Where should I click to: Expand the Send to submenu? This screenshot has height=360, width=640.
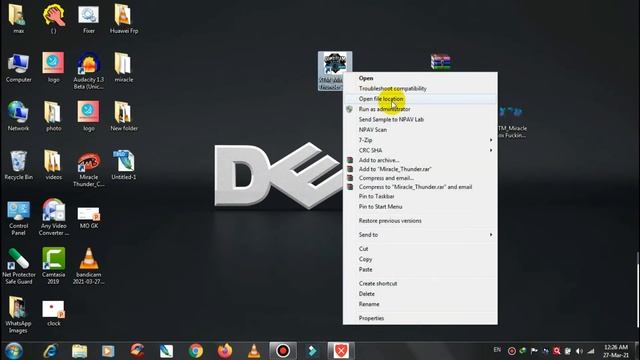click(420, 235)
